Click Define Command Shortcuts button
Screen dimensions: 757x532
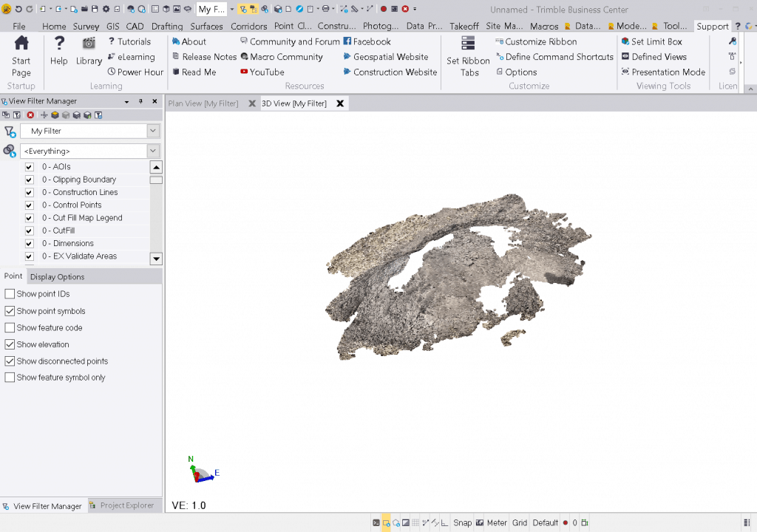[x=555, y=57]
